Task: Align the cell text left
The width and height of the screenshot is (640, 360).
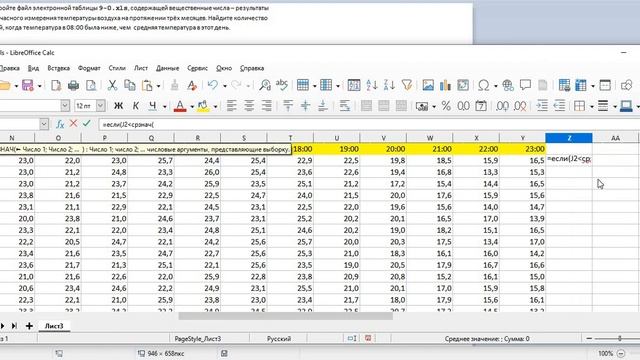Action: coord(231,106)
